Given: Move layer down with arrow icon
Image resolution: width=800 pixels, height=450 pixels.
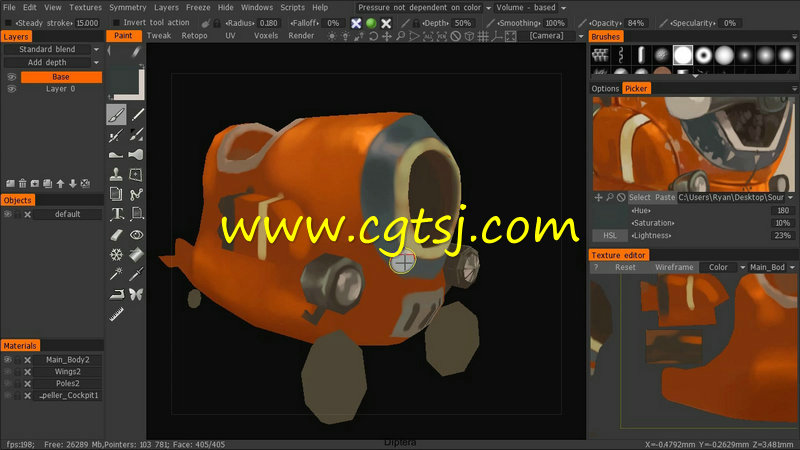Looking at the screenshot, I should 73,184.
